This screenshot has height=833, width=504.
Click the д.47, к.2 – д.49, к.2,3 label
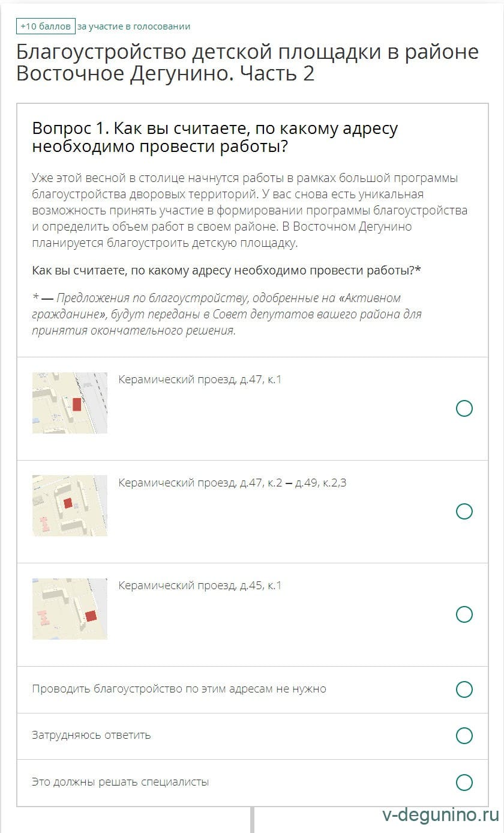click(232, 482)
